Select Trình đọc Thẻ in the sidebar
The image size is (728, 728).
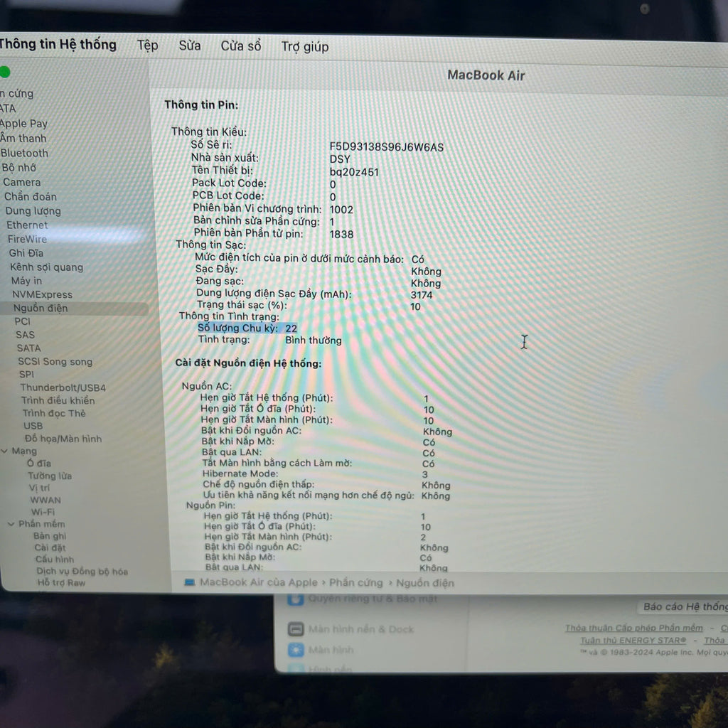pyautogui.click(x=54, y=413)
